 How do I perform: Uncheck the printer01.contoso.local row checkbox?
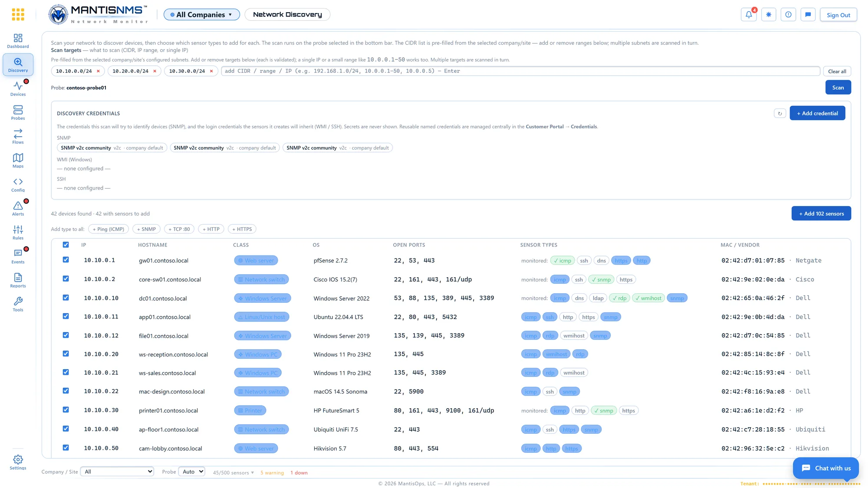[x=66, y=410]
